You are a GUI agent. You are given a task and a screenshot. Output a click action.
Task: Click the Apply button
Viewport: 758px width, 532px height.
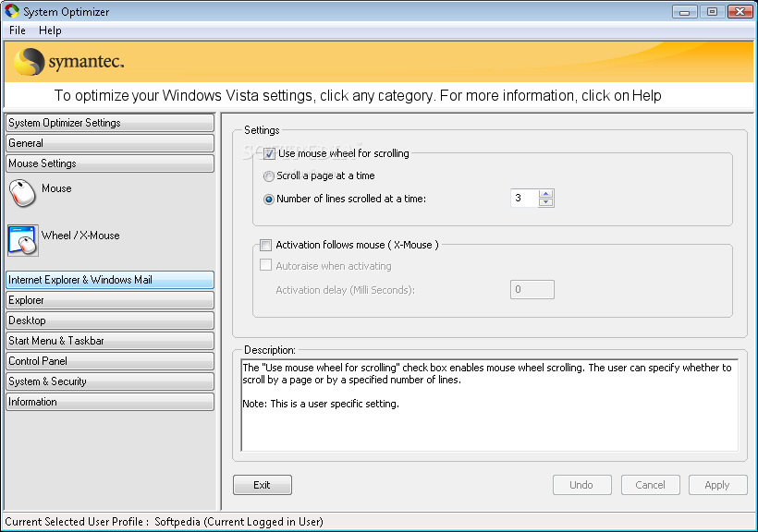(x=717, y=485)
